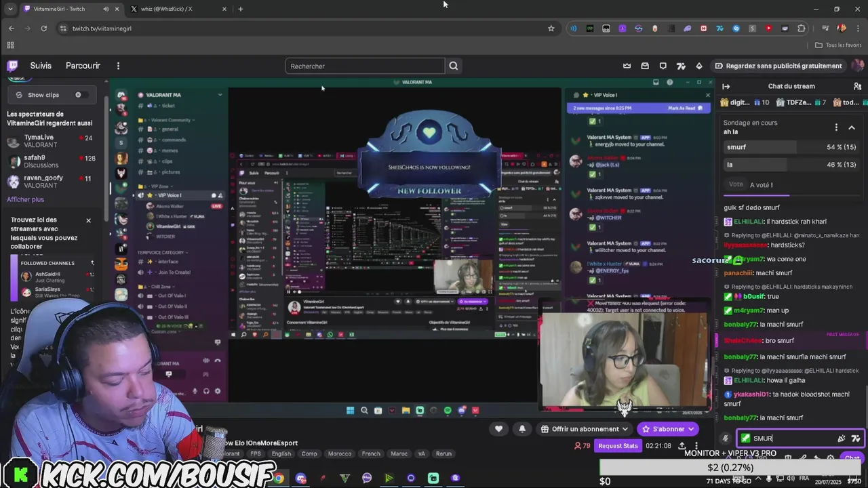Switch to the Suivis tab

(41, 66)
